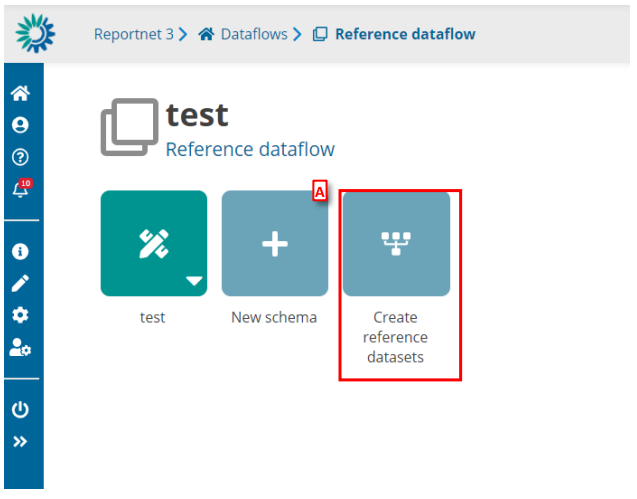637x499 pixels.
Task: Open the notifications bell
Action: click(x=20, y=189)
